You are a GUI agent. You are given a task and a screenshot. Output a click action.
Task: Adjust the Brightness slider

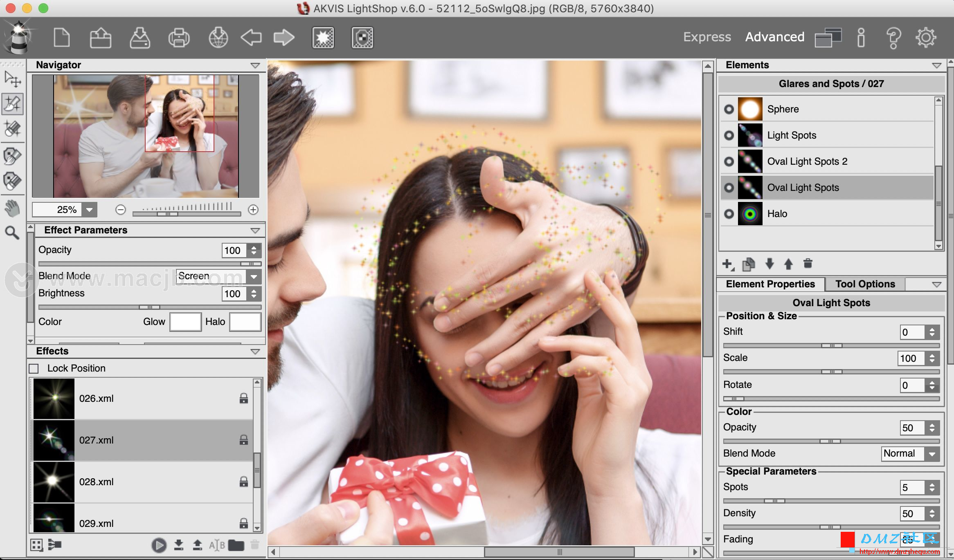point(149,307)
